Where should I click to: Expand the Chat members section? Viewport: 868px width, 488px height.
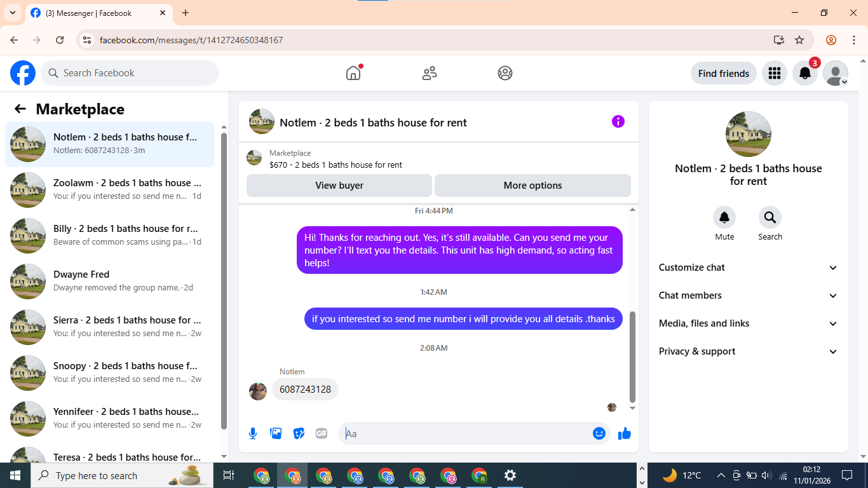click(749, 295)
